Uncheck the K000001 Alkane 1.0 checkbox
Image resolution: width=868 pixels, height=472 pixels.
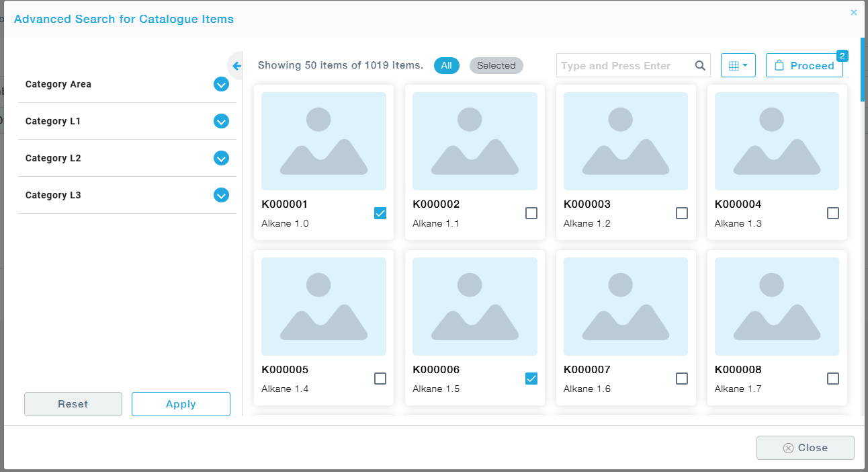pos(380,213)
